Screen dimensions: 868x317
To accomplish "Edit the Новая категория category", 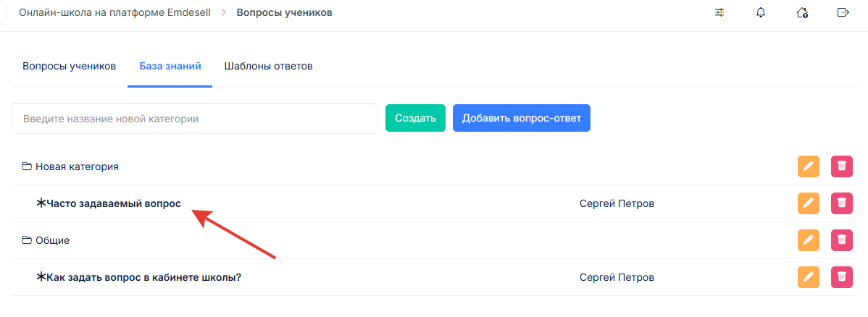I will [x=809, y=166].
